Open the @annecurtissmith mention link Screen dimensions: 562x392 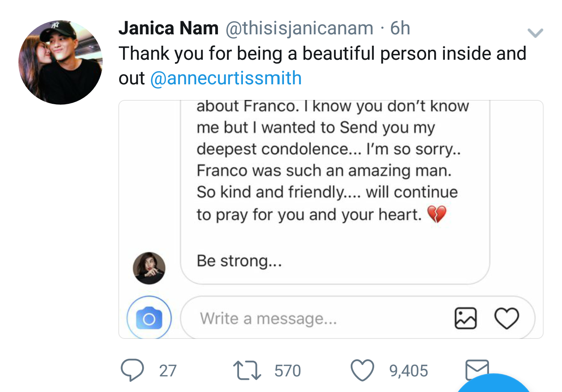tap(226, 78)
